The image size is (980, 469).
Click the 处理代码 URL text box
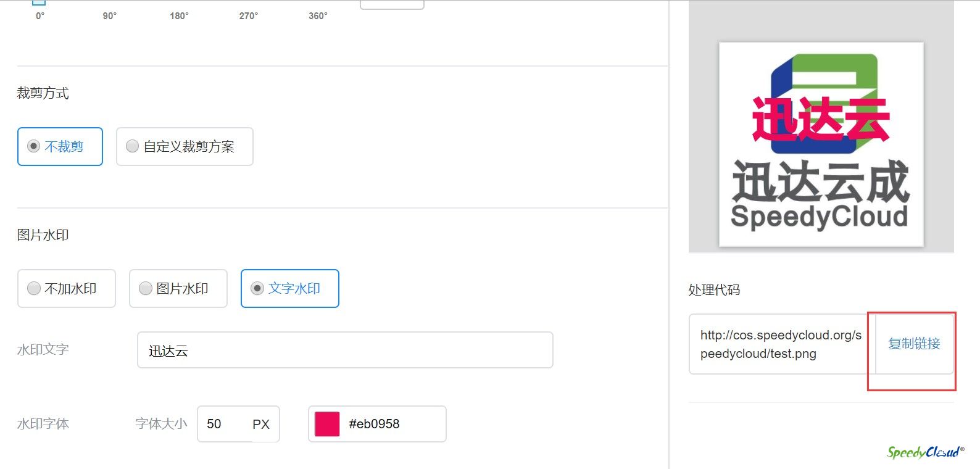[781, 344]
